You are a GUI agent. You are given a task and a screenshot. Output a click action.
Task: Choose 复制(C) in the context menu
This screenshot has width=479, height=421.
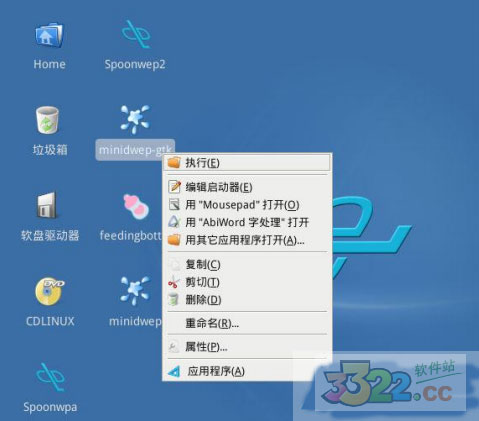click(247, 265)
